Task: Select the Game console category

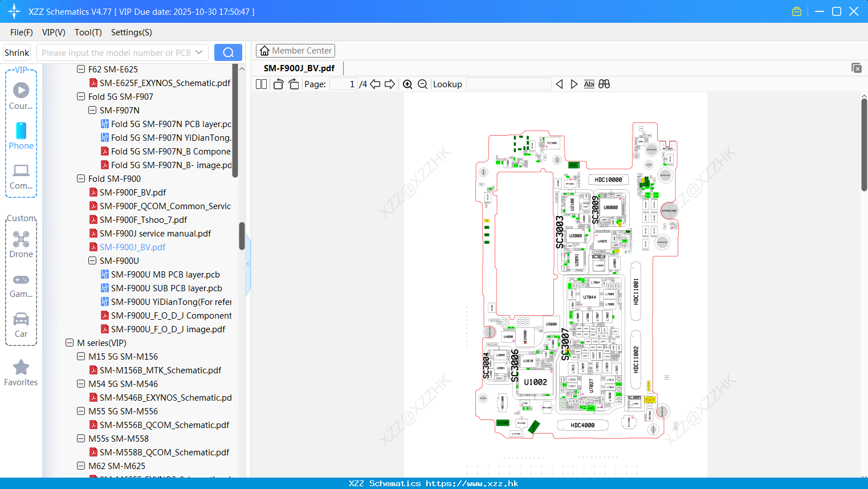Action: coord(21,285)
